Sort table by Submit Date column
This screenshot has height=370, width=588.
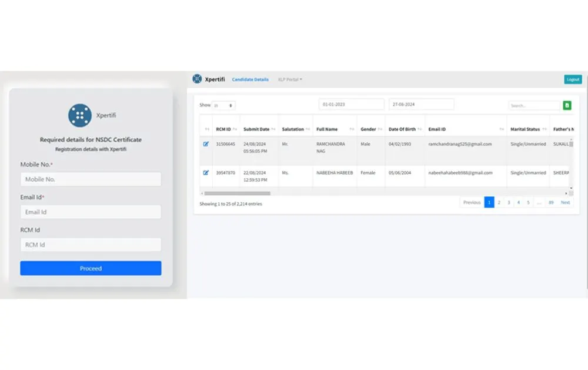[259, 129]
